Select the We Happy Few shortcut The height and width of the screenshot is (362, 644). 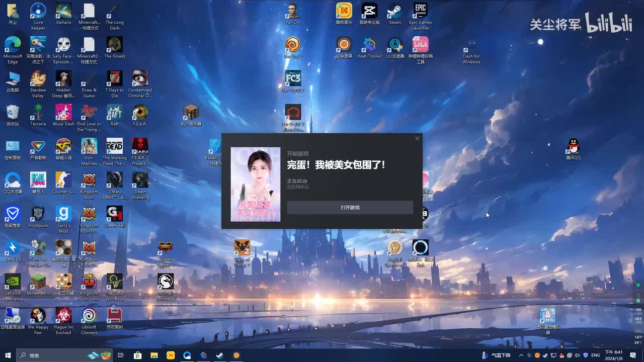point(38,321)
